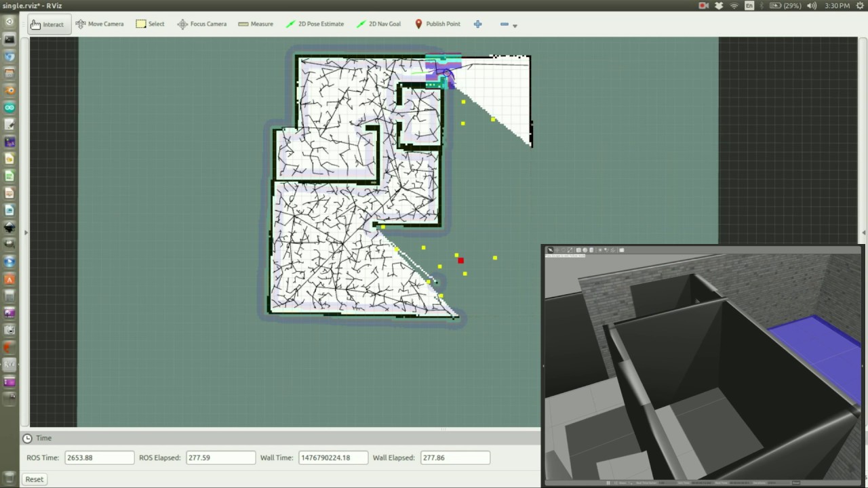Open the RViz icon in the dock
Screen dimensions: 868x488
[x=9, y=364]
